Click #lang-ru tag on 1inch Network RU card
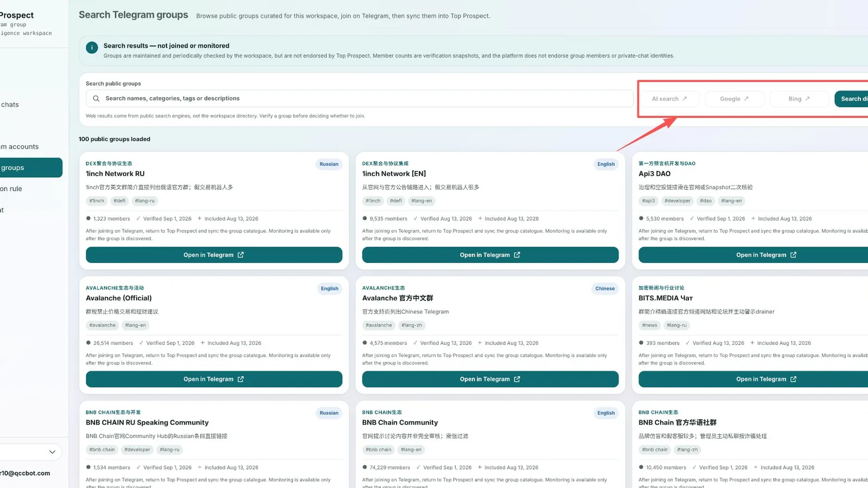 [x=145, y=201]
